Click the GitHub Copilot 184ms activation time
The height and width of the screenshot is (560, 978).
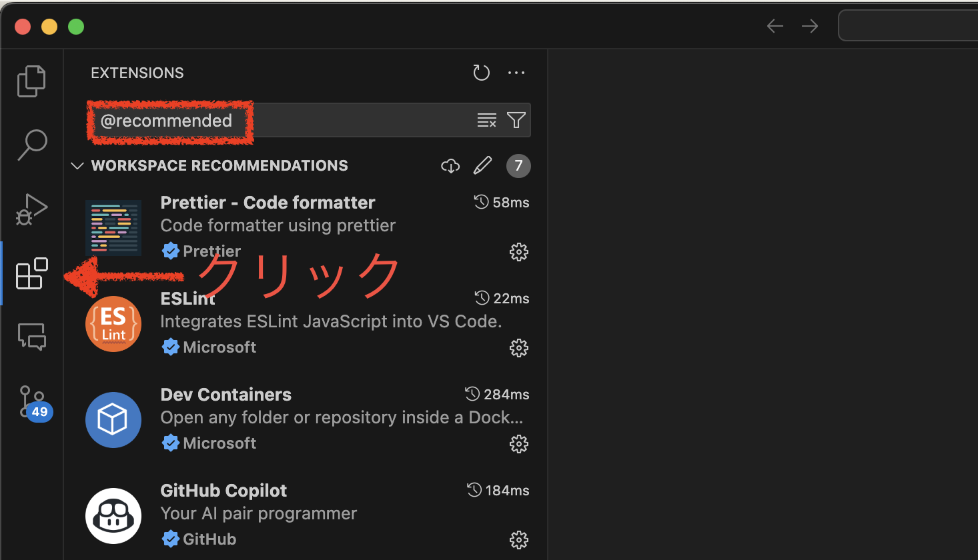pos(498,490)
